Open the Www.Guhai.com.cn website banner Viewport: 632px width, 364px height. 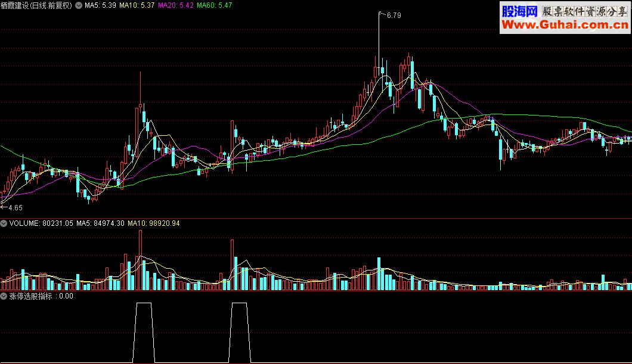pyautogui.click(x=565, y=25)
